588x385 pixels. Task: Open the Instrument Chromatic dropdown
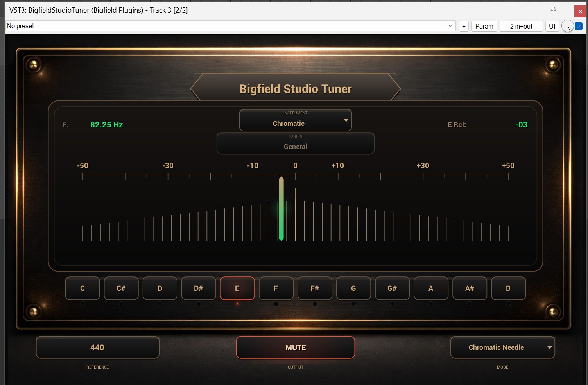pyautogui.click(x=296, y=120)
